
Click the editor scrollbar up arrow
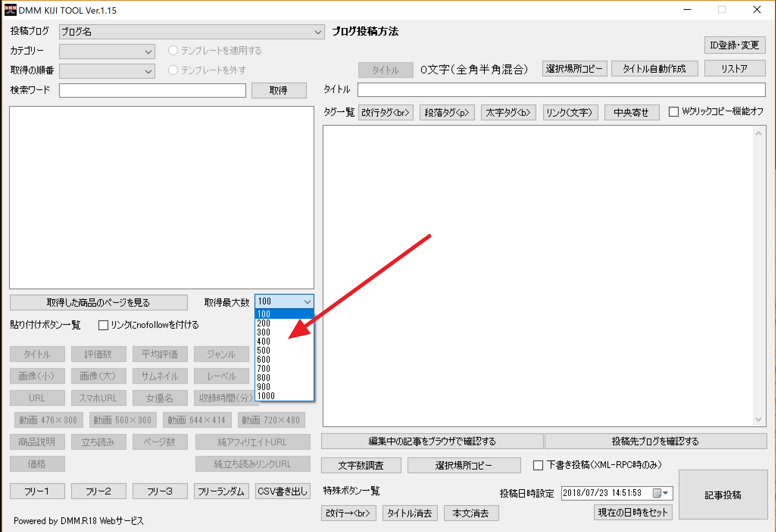click(759, 133)
